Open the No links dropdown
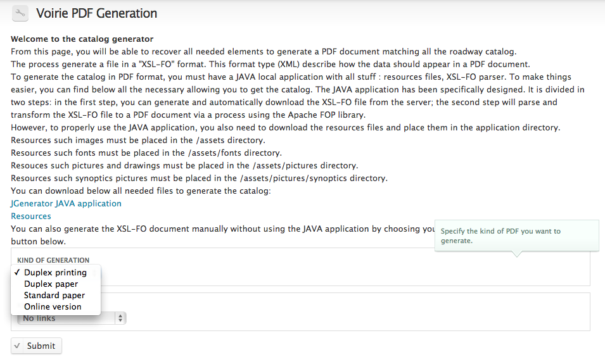The height and width of the screenshot is (364, 605). 72,318
